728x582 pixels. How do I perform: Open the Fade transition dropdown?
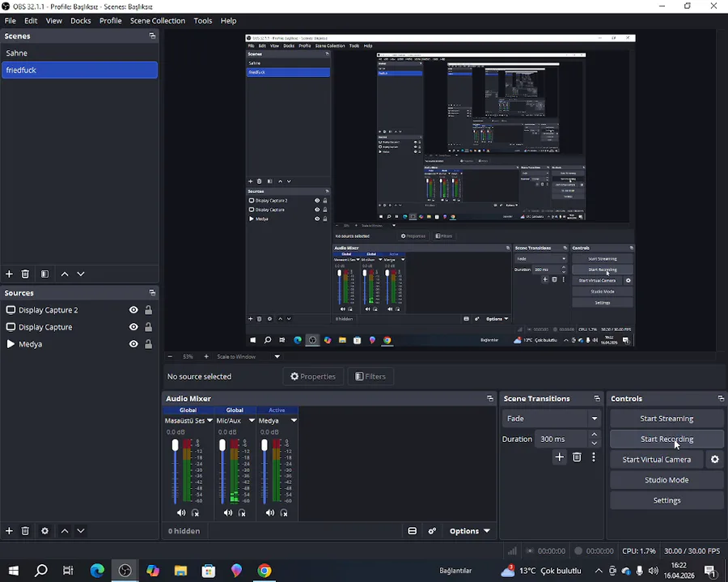(551, 418)
